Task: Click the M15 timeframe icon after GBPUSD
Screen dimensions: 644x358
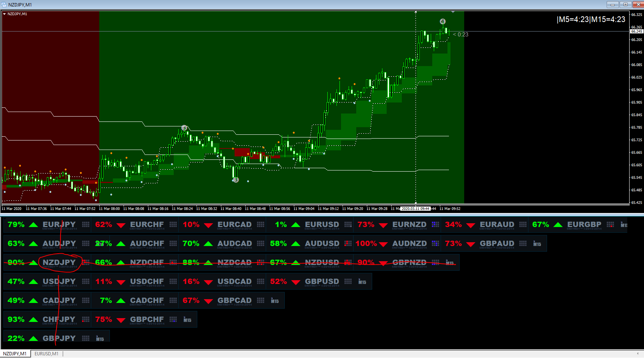Action: [x=362, y=282]
